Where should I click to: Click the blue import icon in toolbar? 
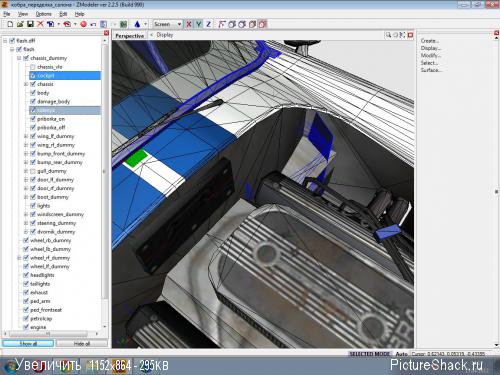[x=50, y=24]
